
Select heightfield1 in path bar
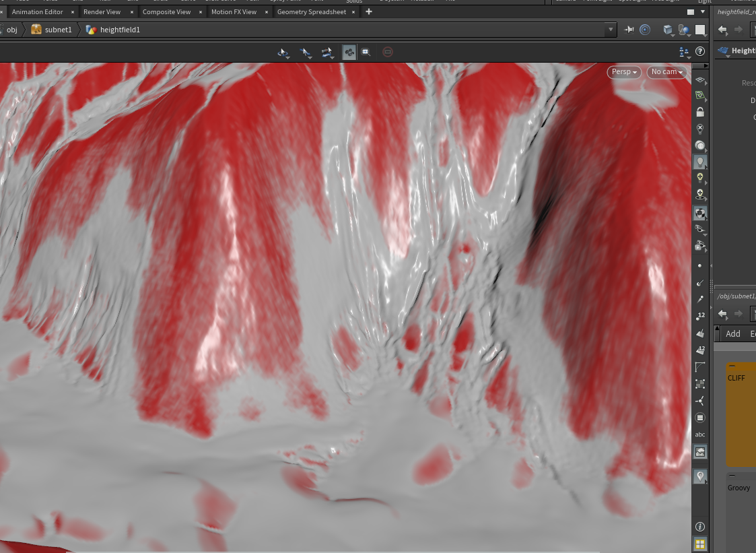point(113,30)
